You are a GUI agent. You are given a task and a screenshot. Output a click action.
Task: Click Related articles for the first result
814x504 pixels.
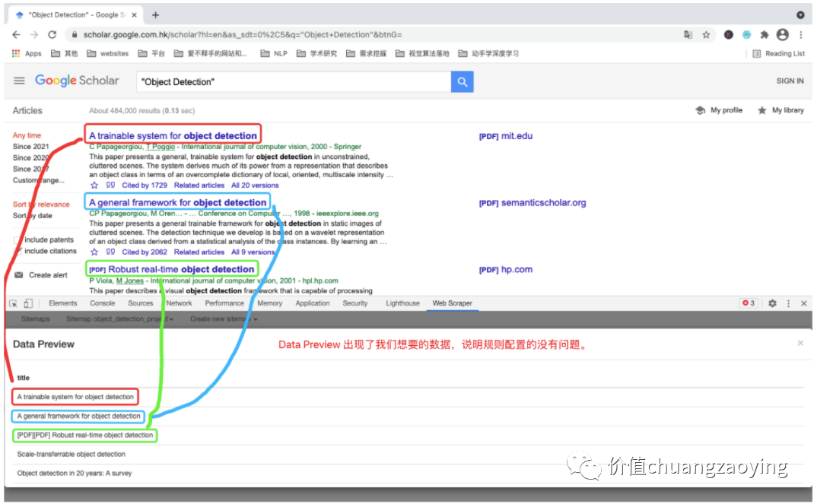pos(199,185)
